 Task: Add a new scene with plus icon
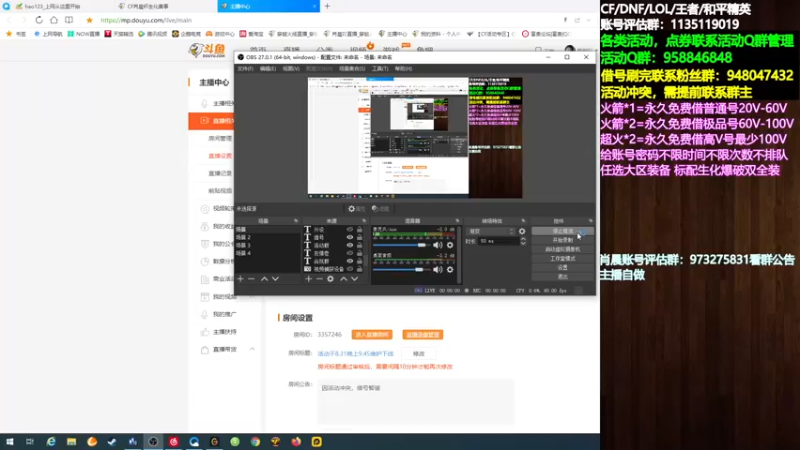(x=240, y=279)
